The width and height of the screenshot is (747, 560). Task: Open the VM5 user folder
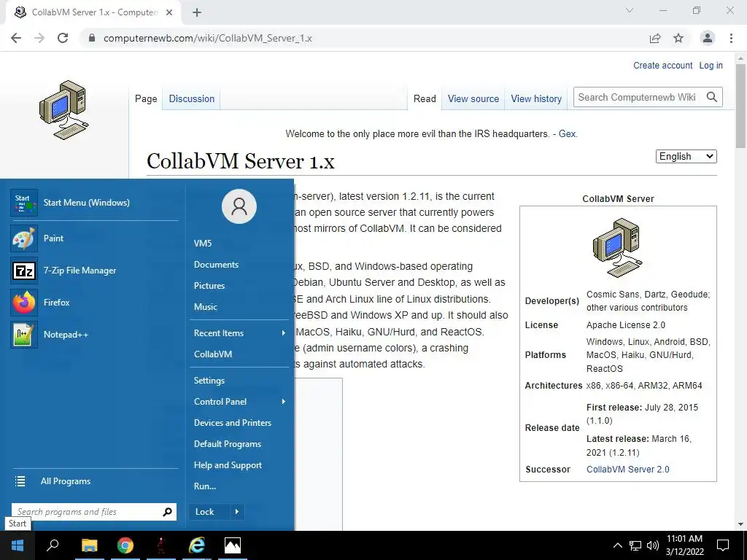pos(203,244)
